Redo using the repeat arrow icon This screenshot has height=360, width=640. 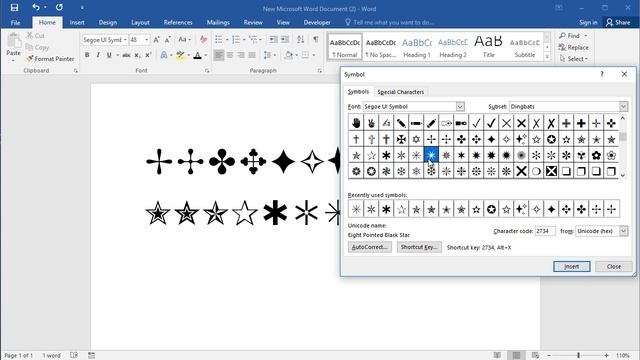(x=60, y=7)
